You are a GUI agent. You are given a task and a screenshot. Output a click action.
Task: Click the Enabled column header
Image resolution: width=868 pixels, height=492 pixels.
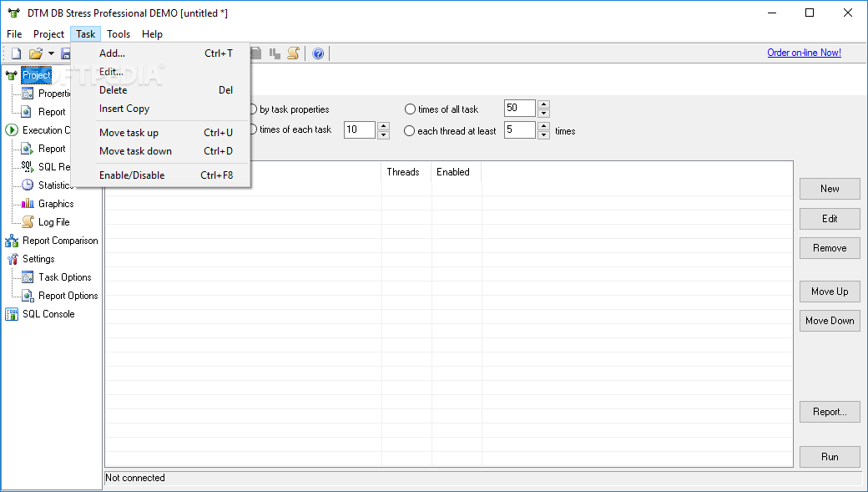click(457, 172)
